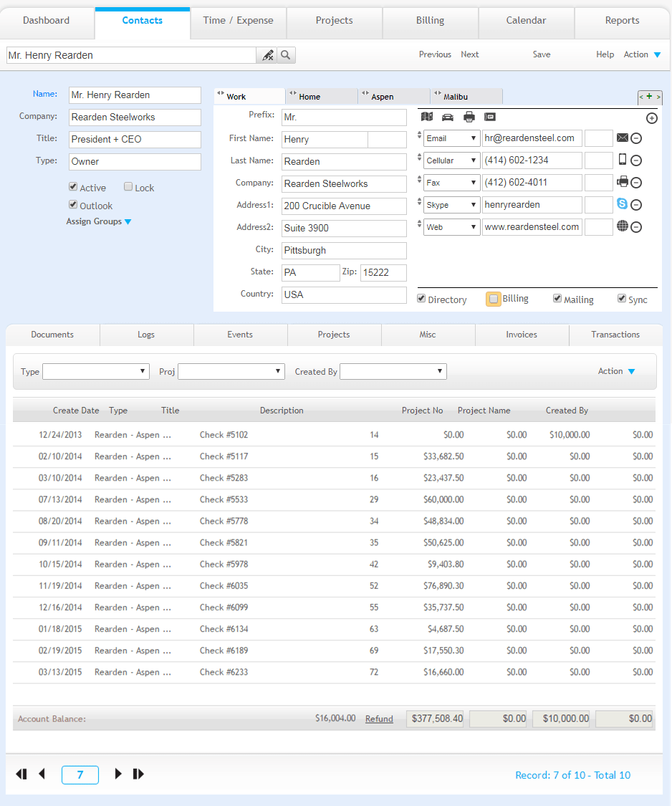
Task: Go to the previous record arrow
Action: (x=42, y=774)
